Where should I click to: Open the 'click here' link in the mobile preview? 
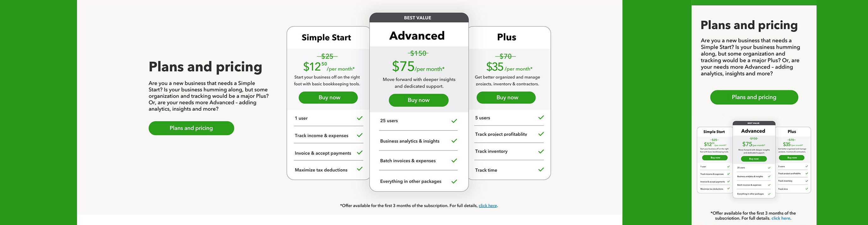[x=781, y=218]
